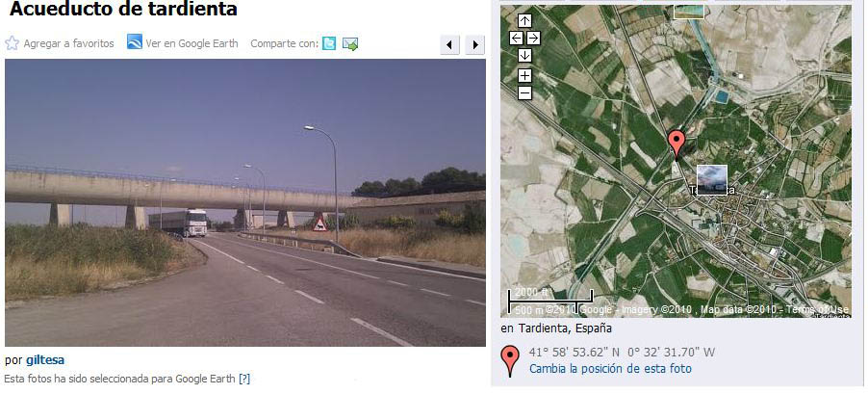This screenshot has width=868, height=394.
Task: Send the photo via the email icon
Action: (x=350, y=43)
